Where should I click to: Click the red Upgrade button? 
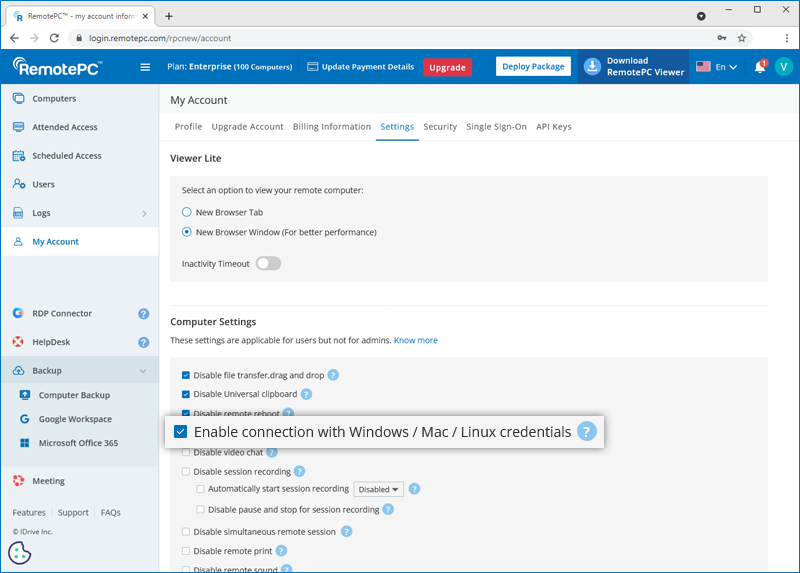click(447, 67)
